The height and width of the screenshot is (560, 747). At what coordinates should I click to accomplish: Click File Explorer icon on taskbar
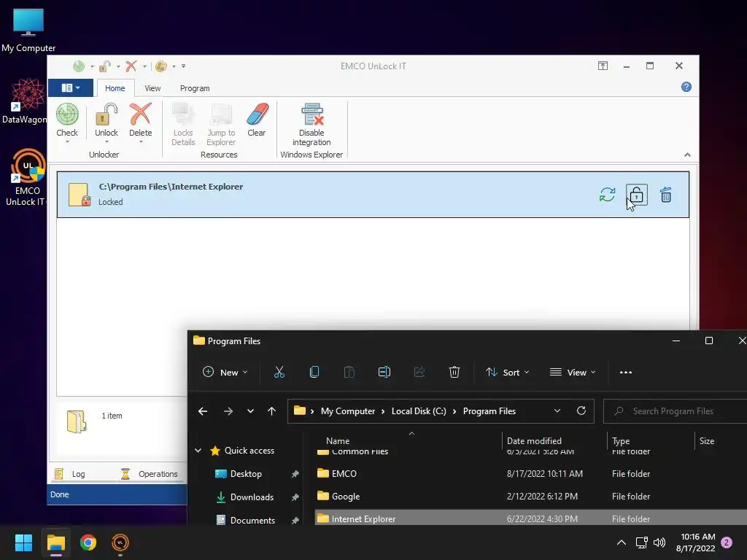[55, 542]
